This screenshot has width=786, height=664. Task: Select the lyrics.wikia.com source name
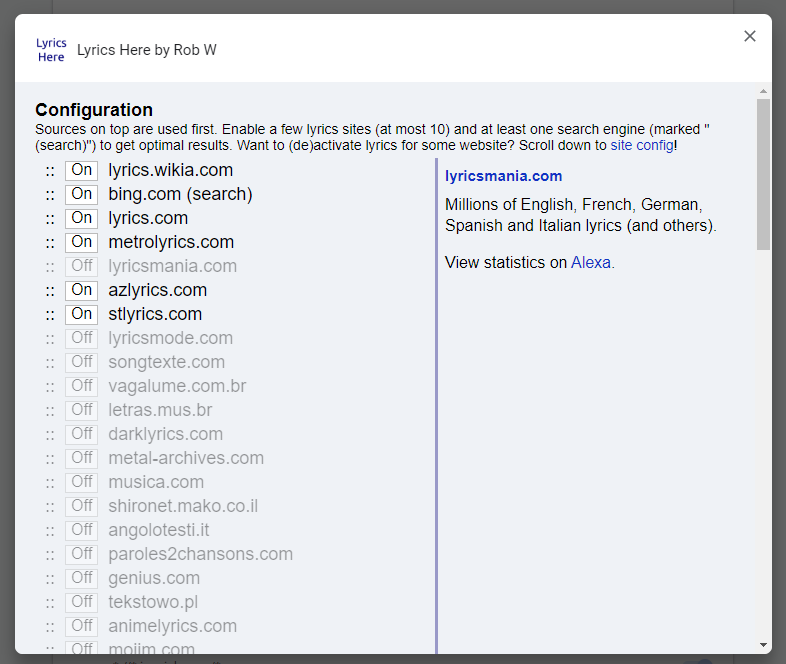click(x=170, y=170)
